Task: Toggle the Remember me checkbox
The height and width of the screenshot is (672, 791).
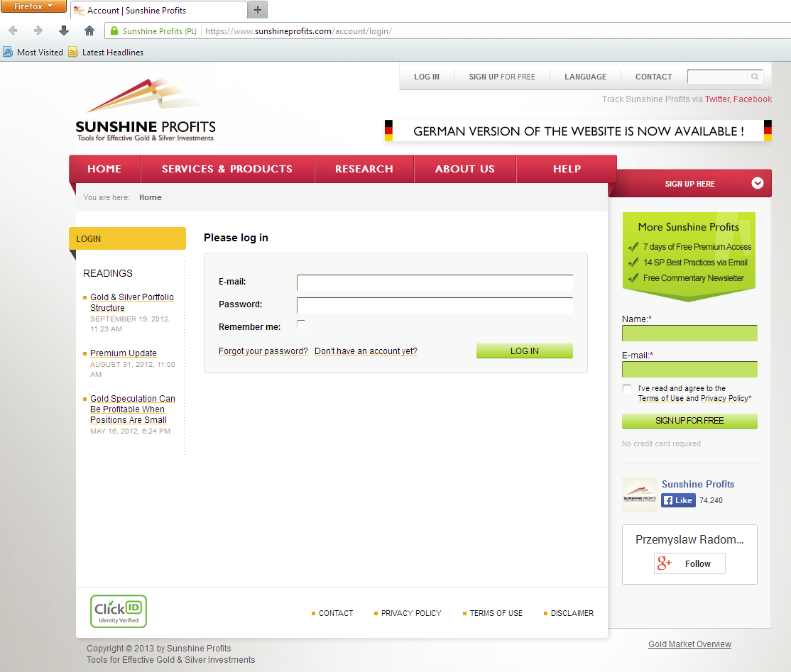Action: click(301, 324)
